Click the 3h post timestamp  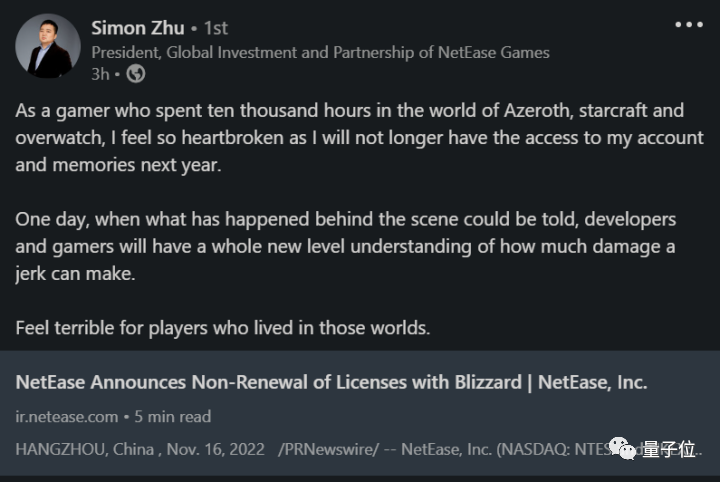99,73
